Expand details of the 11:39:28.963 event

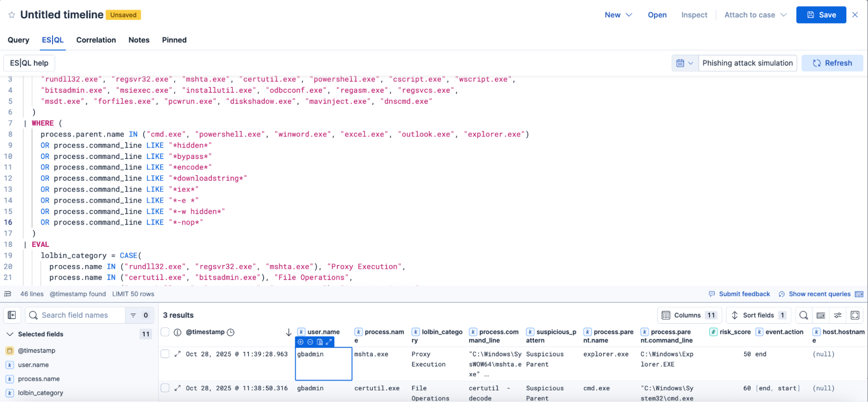[x=178, y=354]
